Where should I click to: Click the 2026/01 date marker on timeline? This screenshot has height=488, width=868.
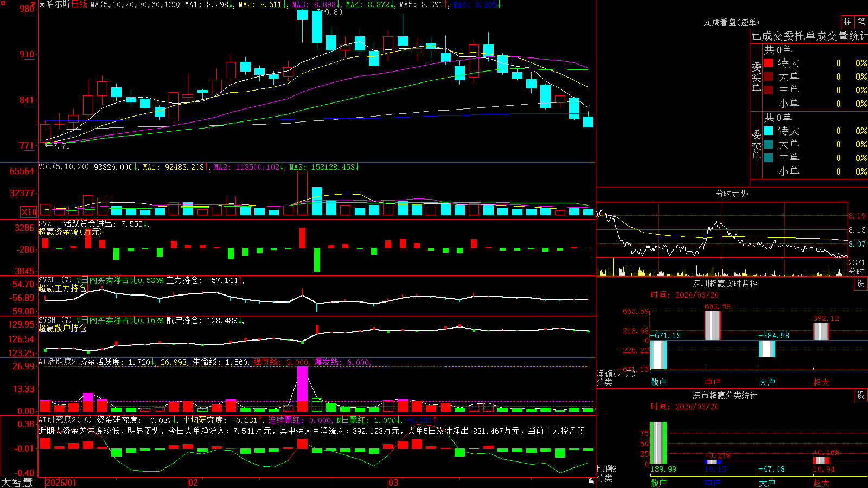(61, 483)
